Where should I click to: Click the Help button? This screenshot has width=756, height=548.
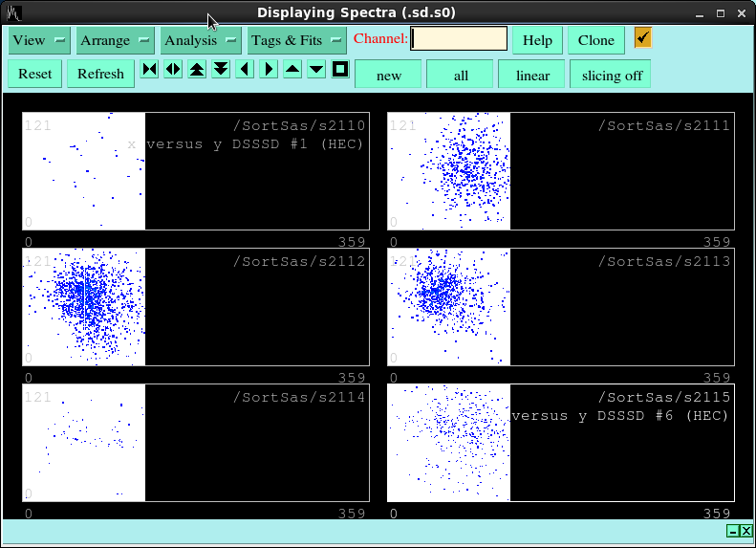tap(537, 40)
